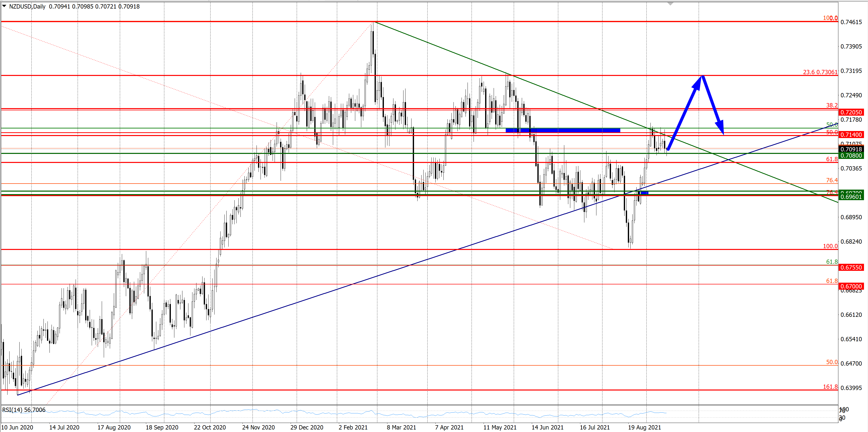Image resolution: width=868 pixels, height=432 pixels.
Task: Click the green 0.70800 price label
Action: tap(851, 155)
